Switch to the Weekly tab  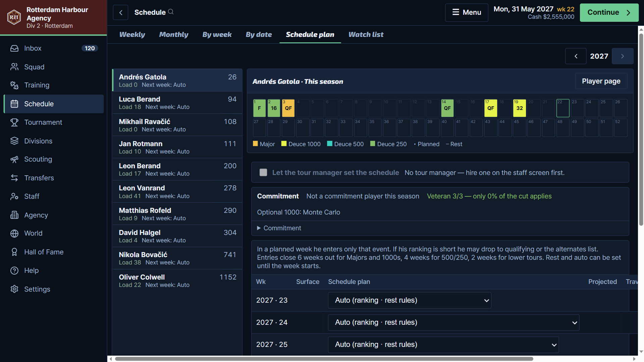pyautogui.click(x=132, y=35)
